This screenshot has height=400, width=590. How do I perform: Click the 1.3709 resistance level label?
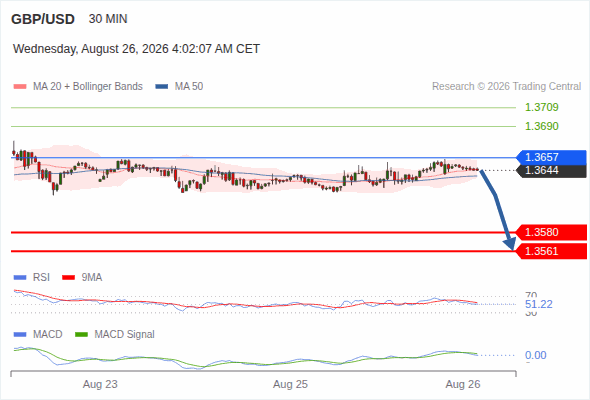point(541,107)
